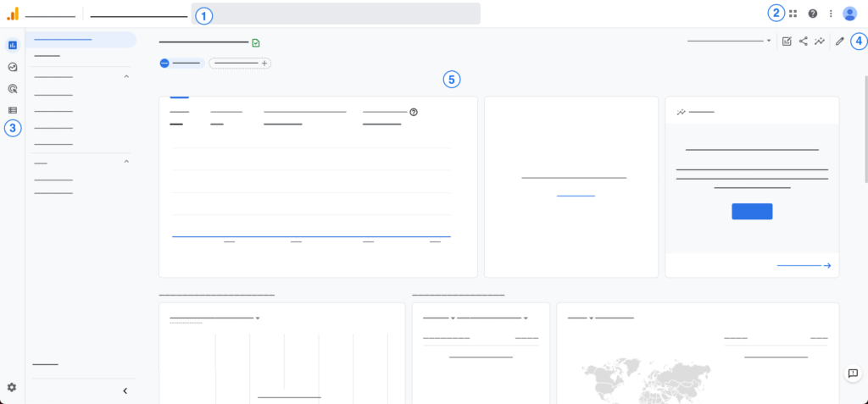Click the Share this report icon
This screenshot has height=404, width=868.
coord(804,41)
